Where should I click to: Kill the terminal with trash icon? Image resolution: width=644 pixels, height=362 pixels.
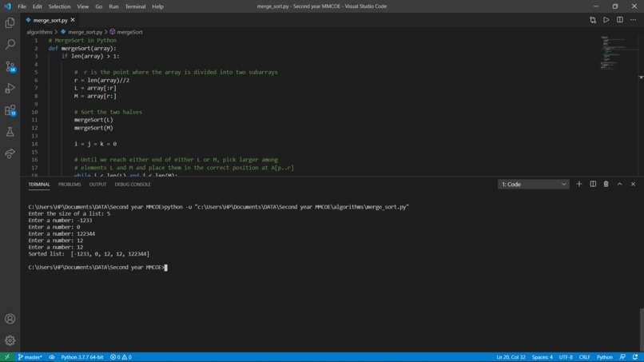[606, 184]
